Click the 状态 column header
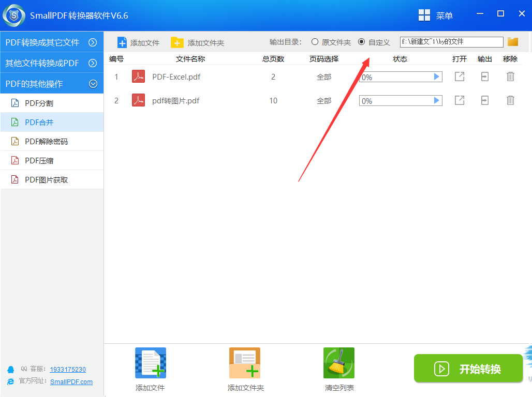 tap(400, 59)
